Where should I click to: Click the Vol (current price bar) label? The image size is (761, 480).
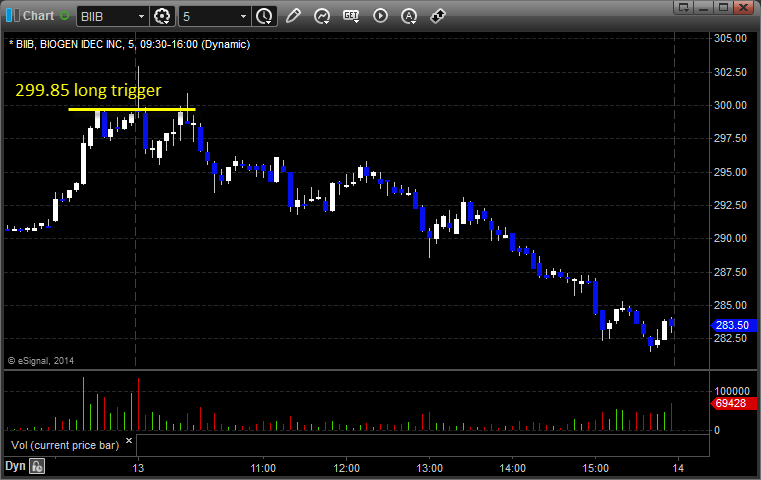[65, 445]
